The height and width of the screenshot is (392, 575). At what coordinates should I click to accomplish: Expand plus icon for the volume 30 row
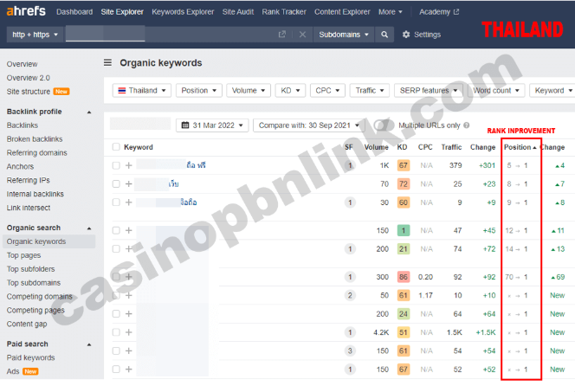coord(129,202)
